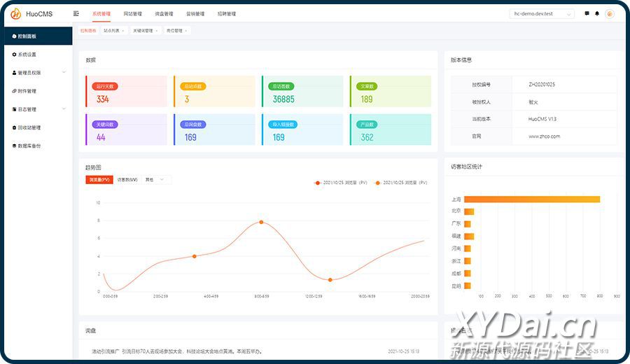Image resolution: width=630 pixels, height=364 pixels.
Task: Toggle the second 2021/10/25 PV legend series
Action: (x=401, y=183)
